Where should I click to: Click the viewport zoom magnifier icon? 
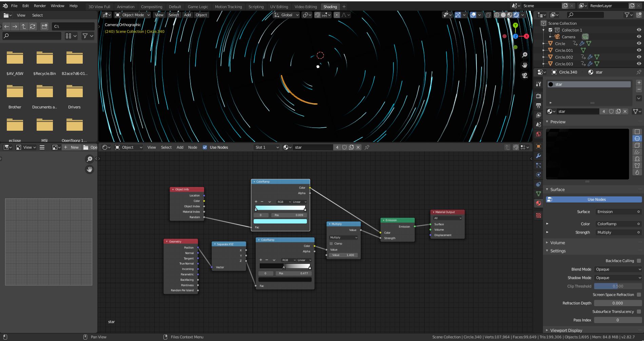[525, 55]
